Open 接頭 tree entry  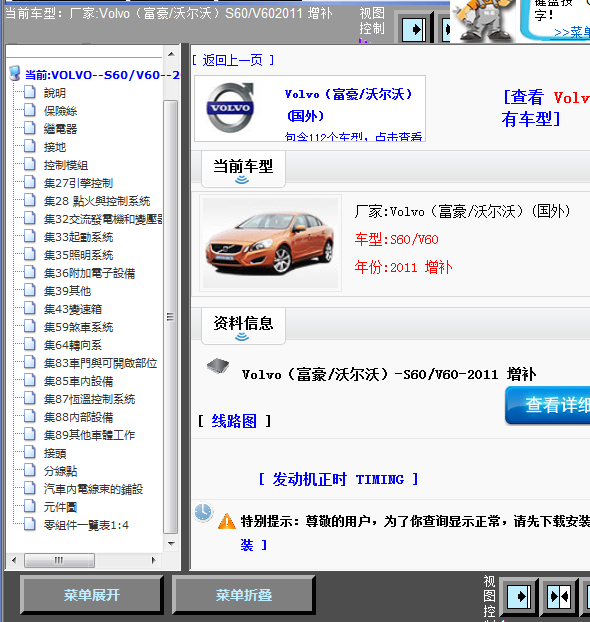(55, 453)
